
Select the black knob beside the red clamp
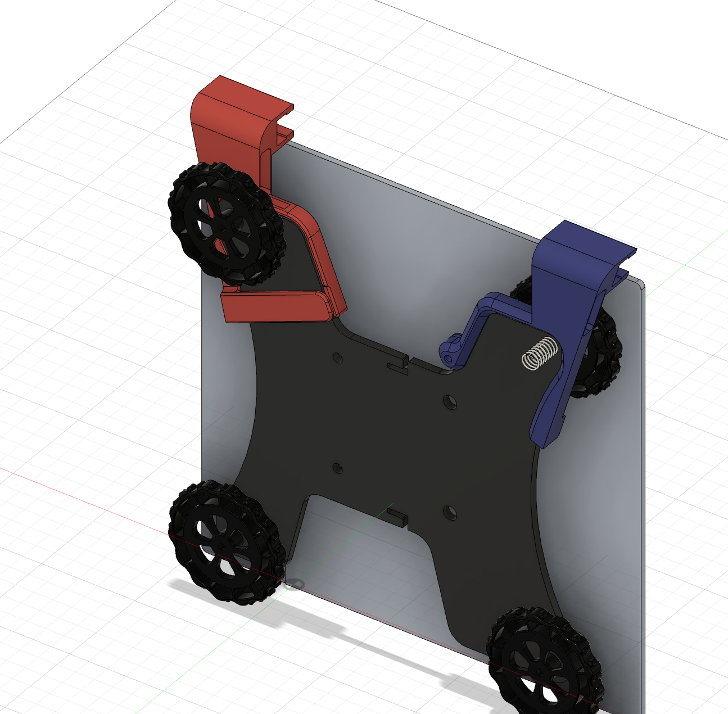(x=228, y=224)
